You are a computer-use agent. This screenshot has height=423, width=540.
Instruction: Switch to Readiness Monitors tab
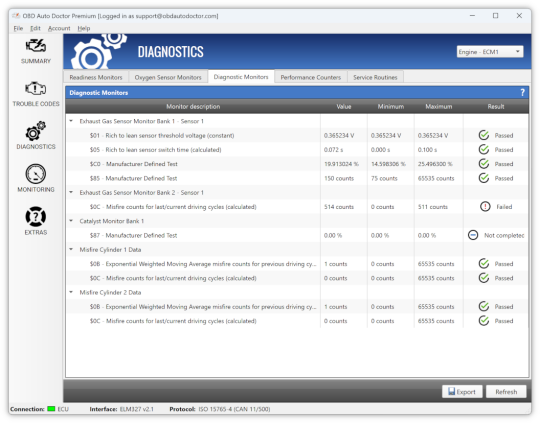pyautogui.click(x=96, y=77)
